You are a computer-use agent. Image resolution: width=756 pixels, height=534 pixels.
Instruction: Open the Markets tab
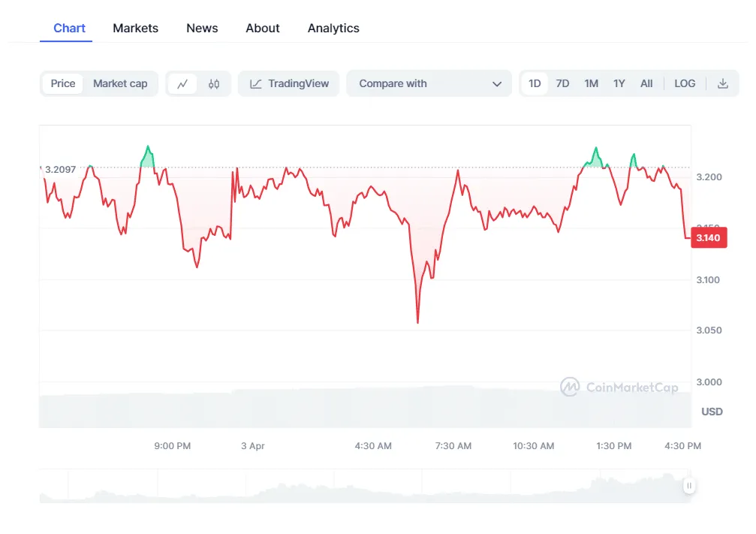[x=135, y=29]
